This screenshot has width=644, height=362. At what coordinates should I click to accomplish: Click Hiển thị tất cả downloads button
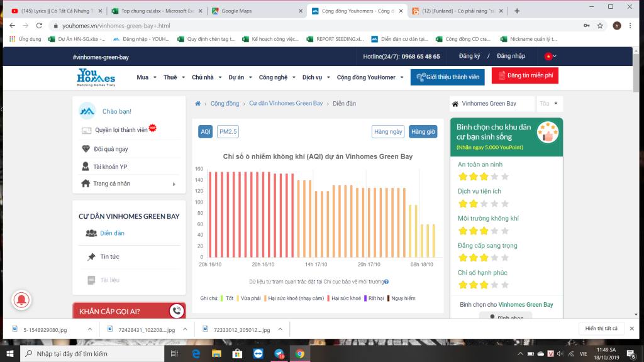601,328
